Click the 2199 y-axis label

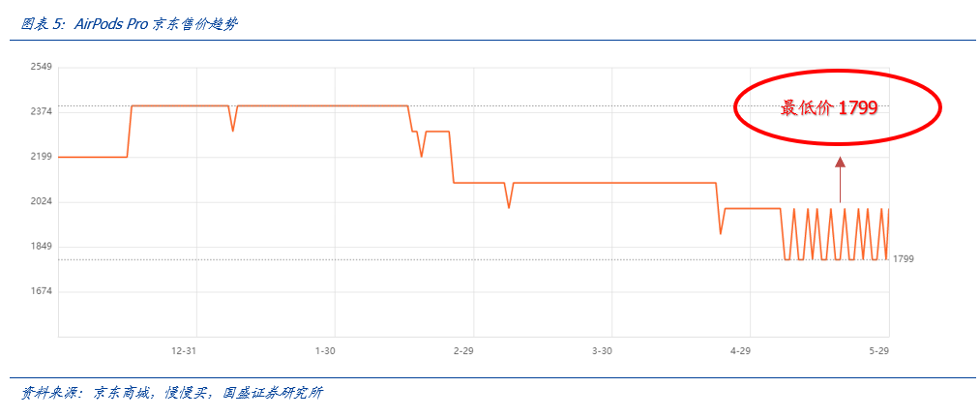pyautogui.click(x=42, y=157)
